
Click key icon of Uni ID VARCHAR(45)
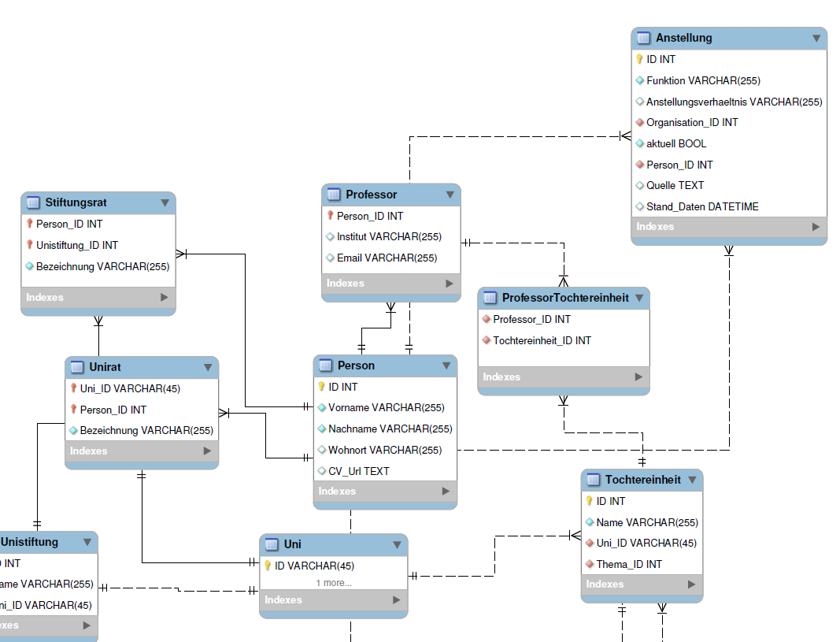pos(268,566)
